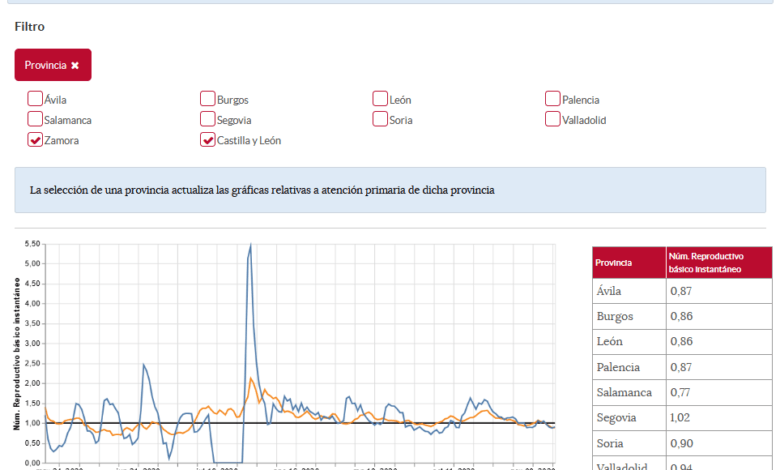This screenshot has height=470, width=780.
Task: Enable the Soria province checkbox
Action: pos(380,119)
